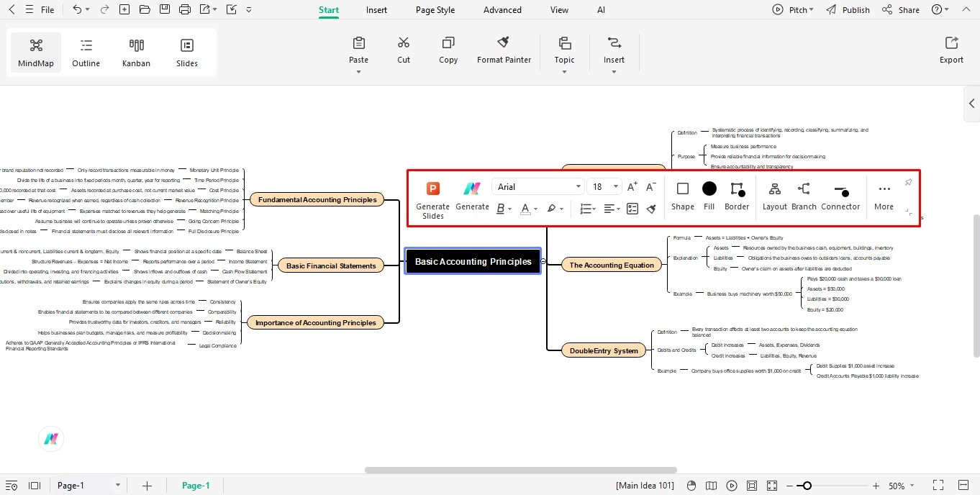Open the File menu
The width and height of the screenshot is (980, 495).
click(x=47, y=9)
